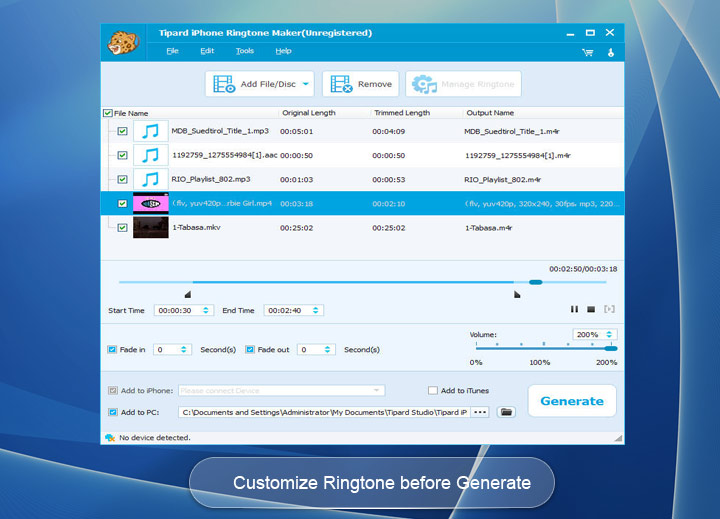The image size is (720, 519).
Task: Open the Edit menu
Action: tap(207, 51)
